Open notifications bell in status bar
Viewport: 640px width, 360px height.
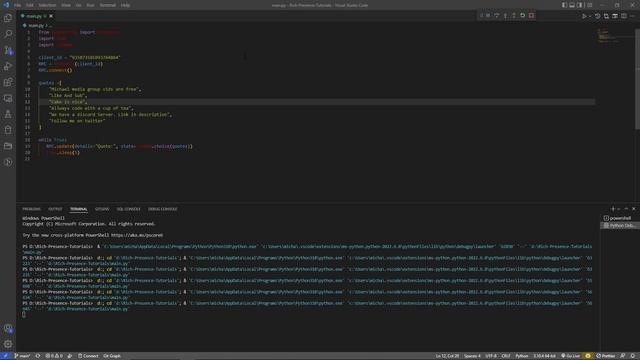coord(633,356)
